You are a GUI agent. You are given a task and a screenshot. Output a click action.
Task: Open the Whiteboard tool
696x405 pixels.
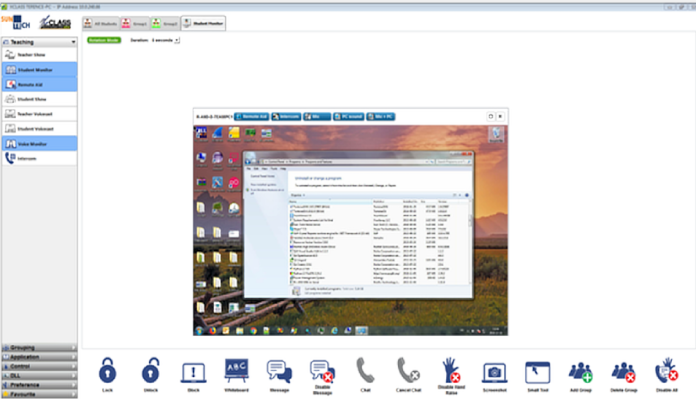point(237,370)
